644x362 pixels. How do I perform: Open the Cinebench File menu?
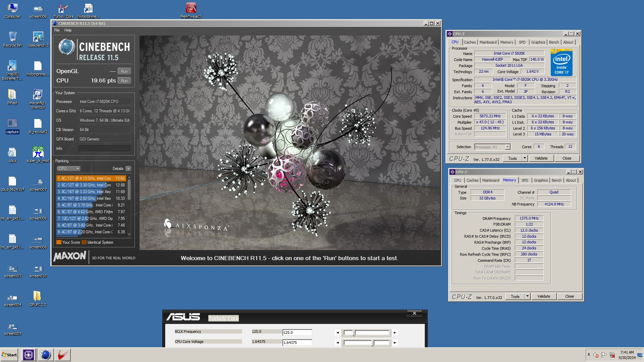point(57,30)
